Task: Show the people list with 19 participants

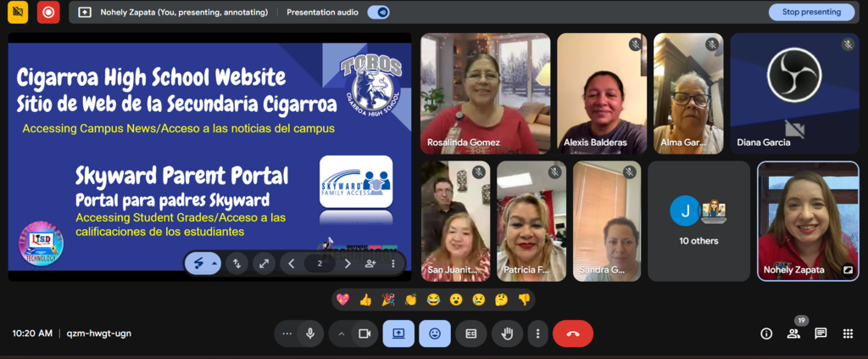Action: 793,334
